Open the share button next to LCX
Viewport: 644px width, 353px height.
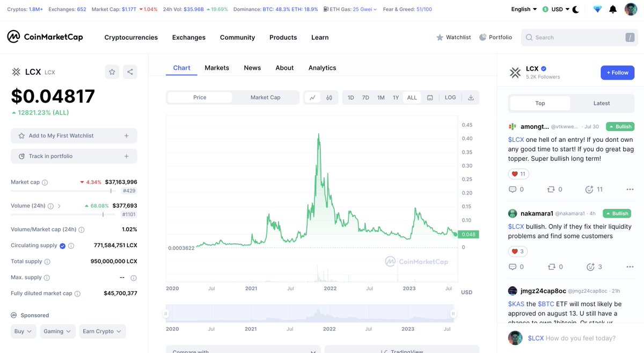[x=130, y=71]
